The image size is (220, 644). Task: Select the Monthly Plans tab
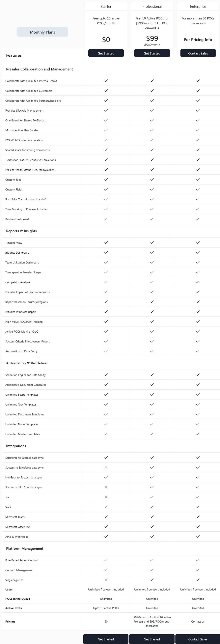coord(42,32)
